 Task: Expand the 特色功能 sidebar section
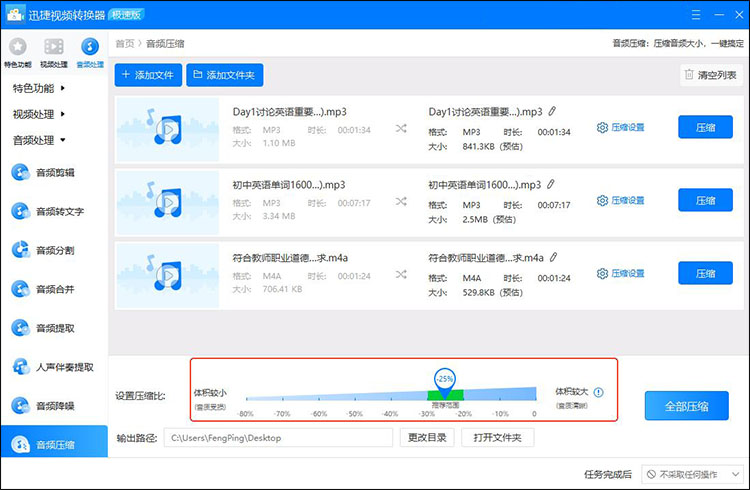39,88
